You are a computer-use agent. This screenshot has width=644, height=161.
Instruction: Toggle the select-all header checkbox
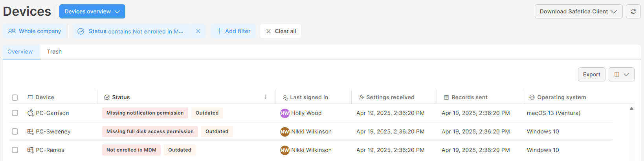pos(15,98)
